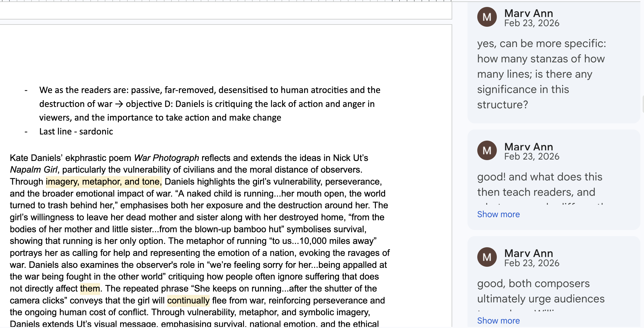Click the italic title "War Photograph"
644x328 pixels.
(166, 158)
